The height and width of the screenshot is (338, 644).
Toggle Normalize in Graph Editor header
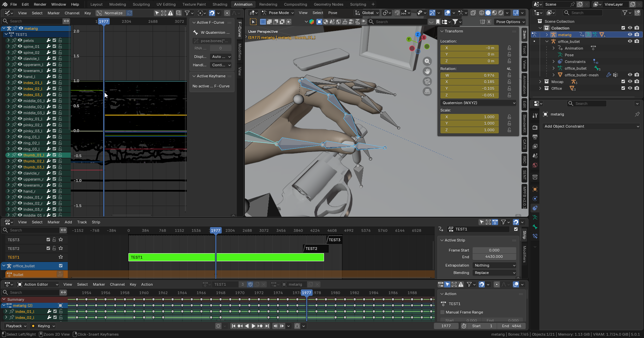[x=110, y=13]
